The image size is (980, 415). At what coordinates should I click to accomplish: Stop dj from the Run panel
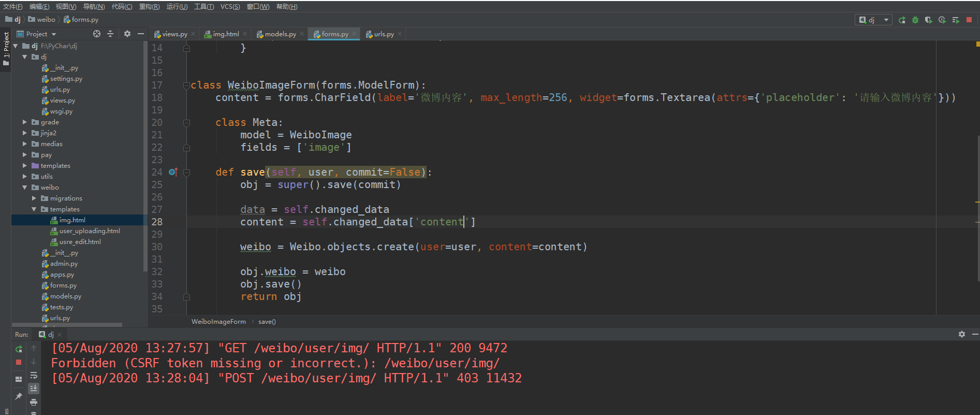click(19, 362)
